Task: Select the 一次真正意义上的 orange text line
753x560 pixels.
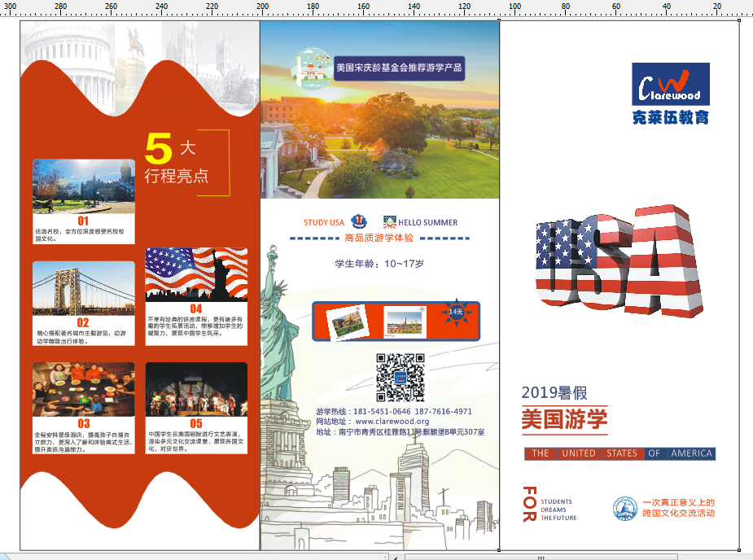Action: pos(679,502)
